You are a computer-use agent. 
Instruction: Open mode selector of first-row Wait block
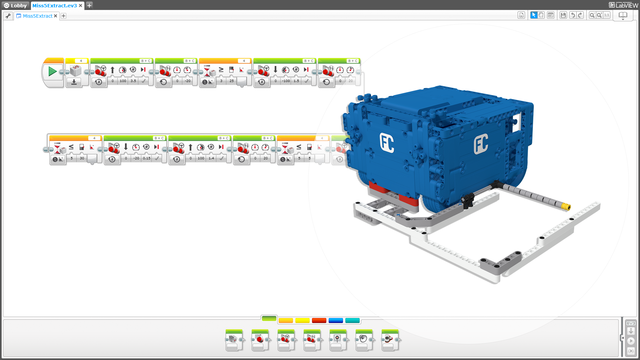click(208, 82)
